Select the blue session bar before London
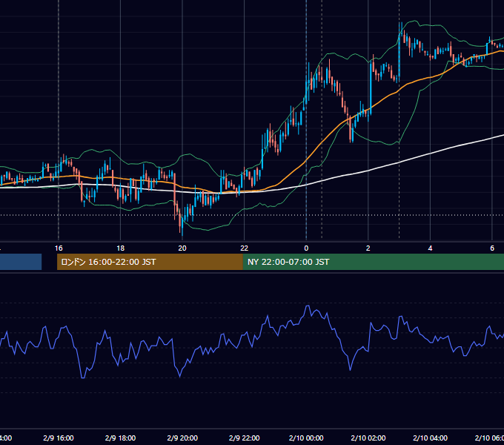Viewport: 504px width, 445px height. pos(21,262)
